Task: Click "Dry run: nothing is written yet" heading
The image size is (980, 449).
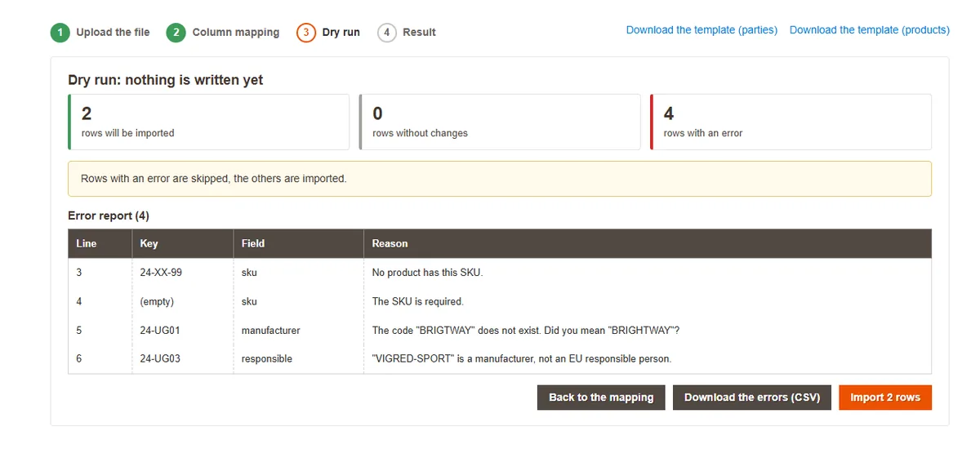Action: click(166, 80)
